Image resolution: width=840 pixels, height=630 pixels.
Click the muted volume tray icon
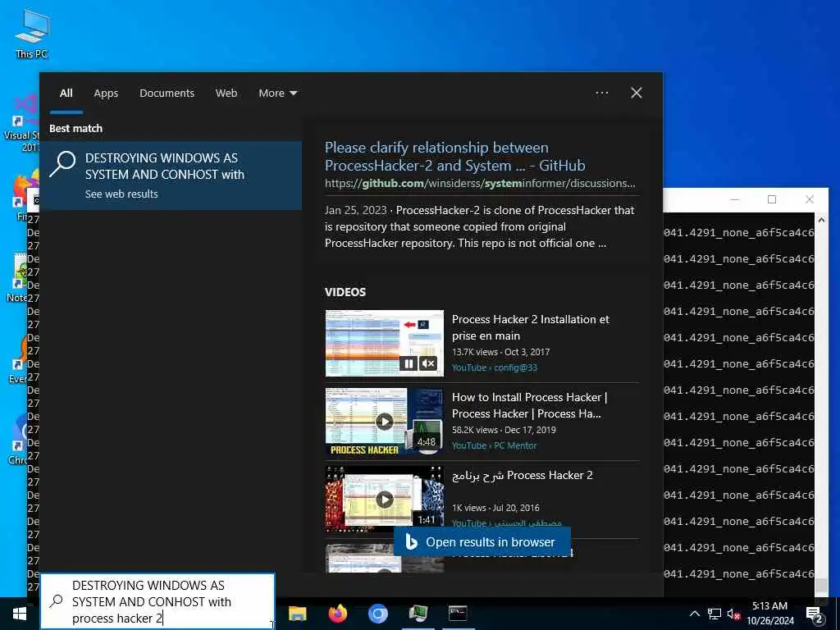(733, 614)
